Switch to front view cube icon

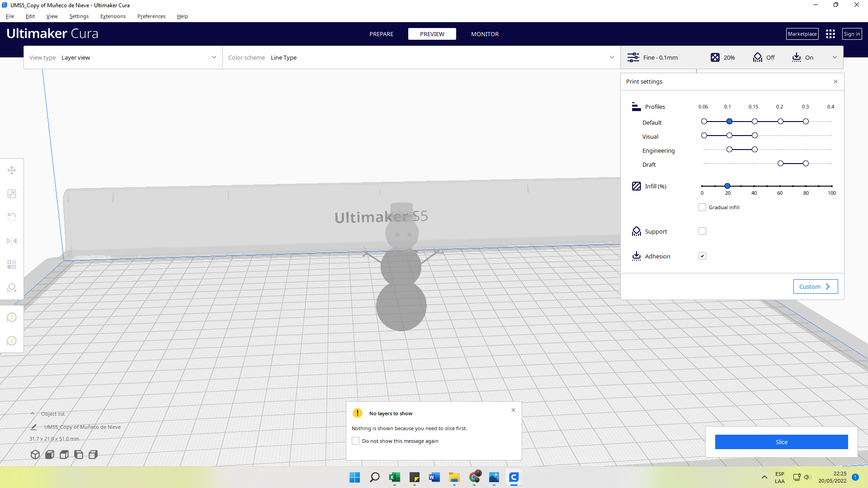50,455
